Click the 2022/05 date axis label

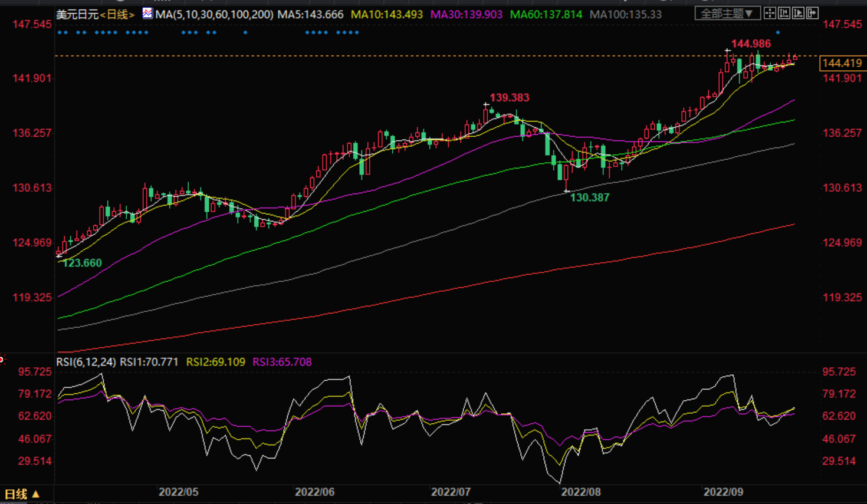pos(179,492)
